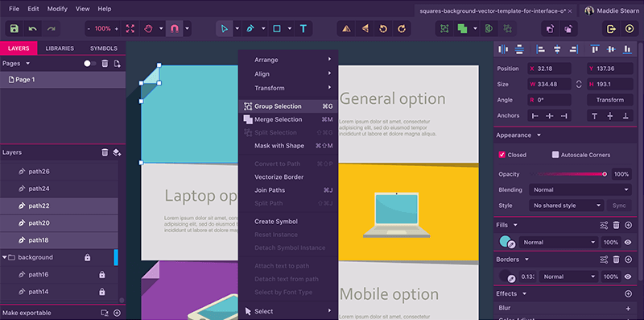The width and height of the screenshot is (644, 320).
Task: Open the border blend Normal dropdown
Action: 568,276
